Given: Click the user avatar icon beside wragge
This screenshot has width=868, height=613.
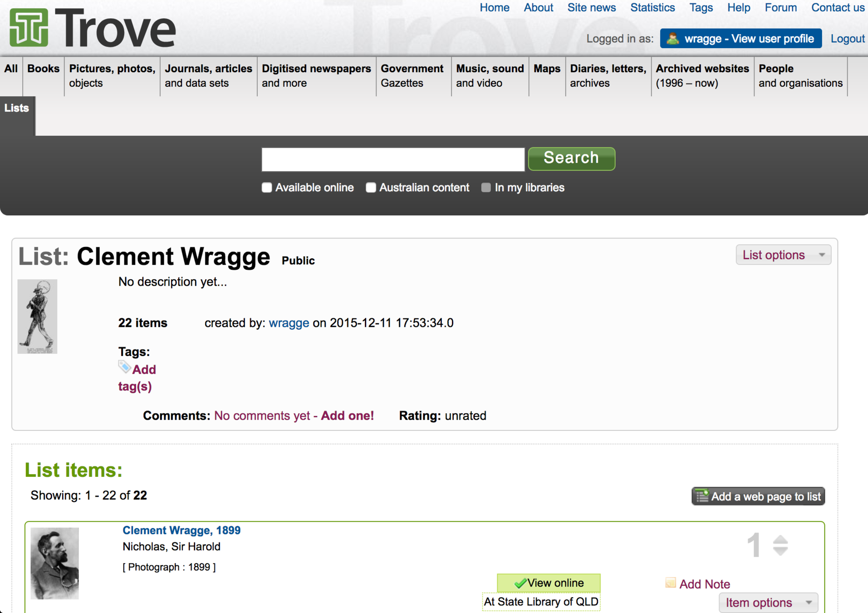Looking at the screenshot, I should click(x=672, y=39).
